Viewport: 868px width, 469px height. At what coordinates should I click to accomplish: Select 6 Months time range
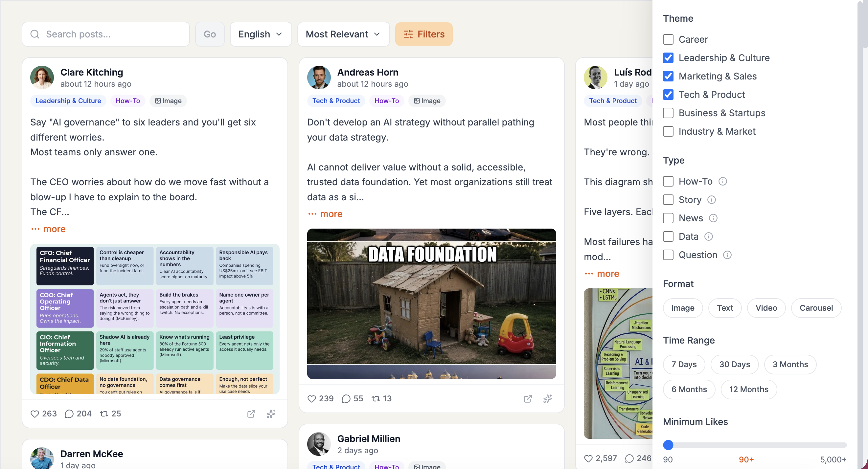coord(689,390)
